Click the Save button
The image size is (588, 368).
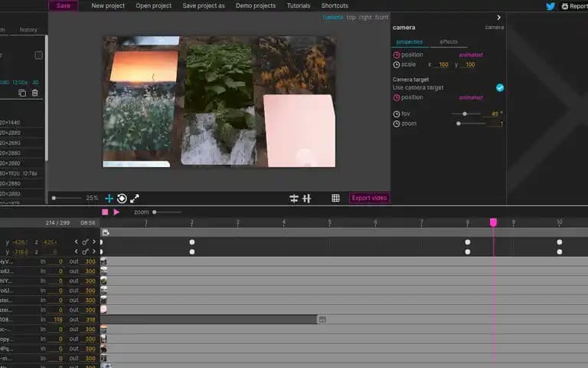click(64, 5)
